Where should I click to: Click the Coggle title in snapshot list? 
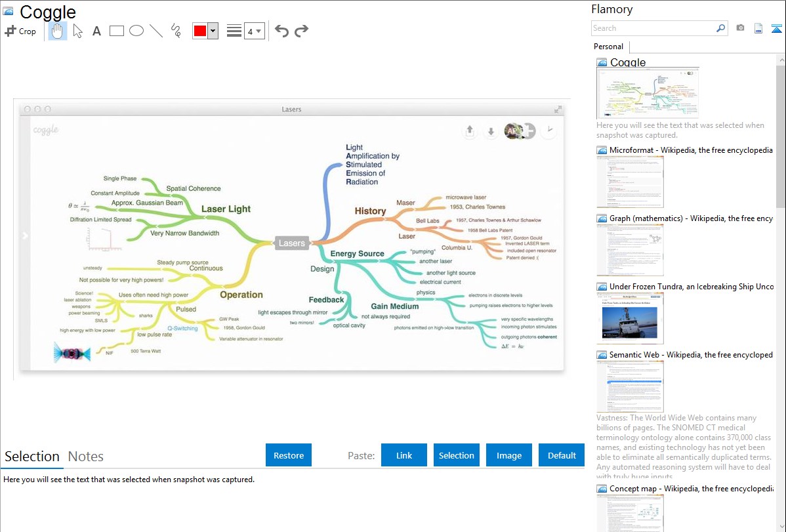coord(628,62)
